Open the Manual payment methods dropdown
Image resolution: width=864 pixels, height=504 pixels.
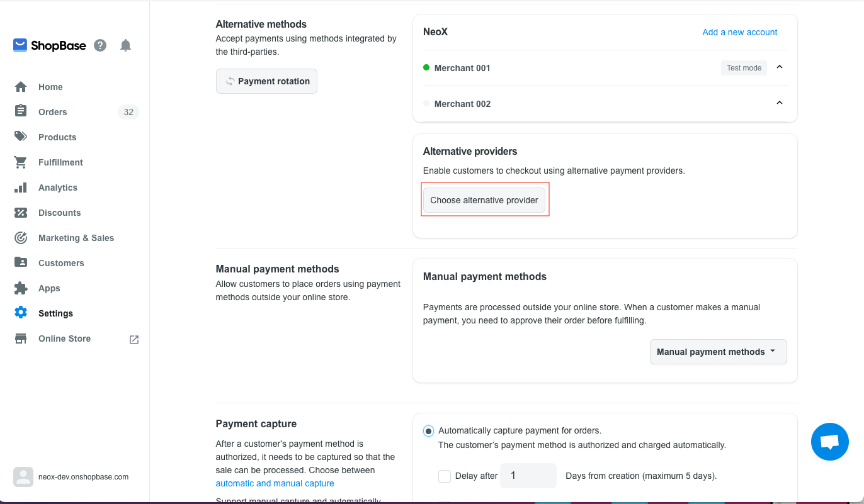(718, 352)
